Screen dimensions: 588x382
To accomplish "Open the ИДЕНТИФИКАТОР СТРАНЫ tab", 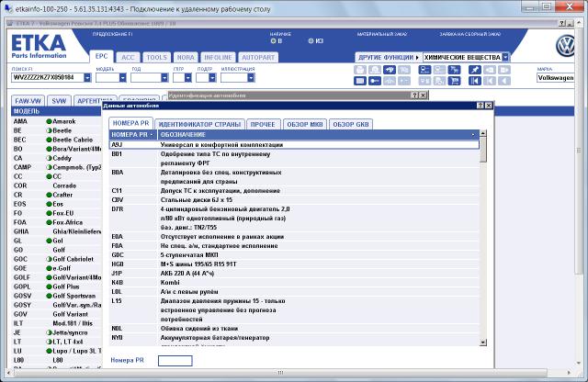I will tap(199, 125).
